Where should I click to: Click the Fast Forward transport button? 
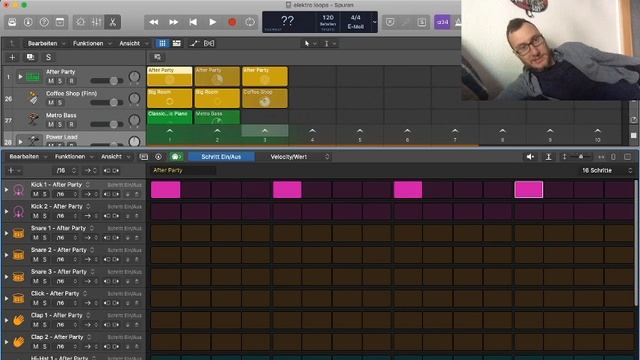tap(173, 22)
